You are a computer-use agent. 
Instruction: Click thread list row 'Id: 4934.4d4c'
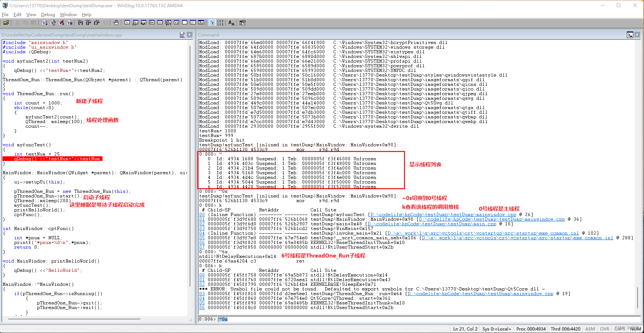coord(292,177)
